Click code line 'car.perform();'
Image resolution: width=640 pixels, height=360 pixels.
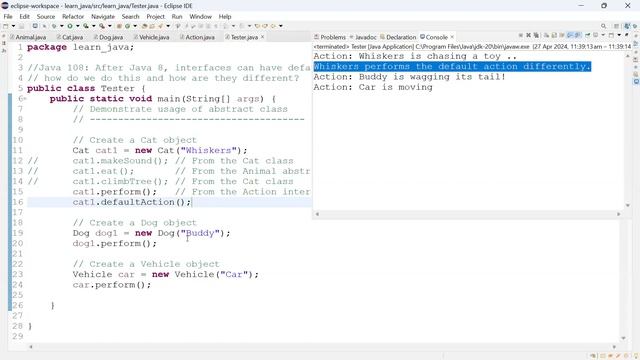click(x=112, y=285)
